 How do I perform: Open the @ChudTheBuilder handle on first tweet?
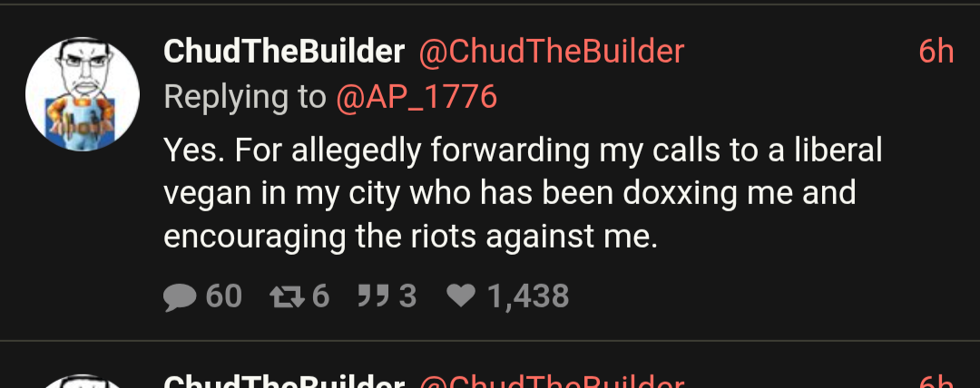coord(551,52)
